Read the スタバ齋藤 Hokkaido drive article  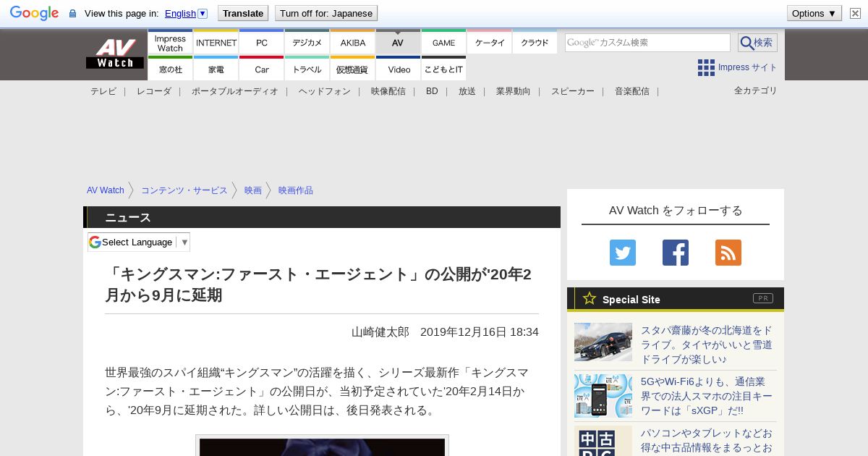point(706,345)
